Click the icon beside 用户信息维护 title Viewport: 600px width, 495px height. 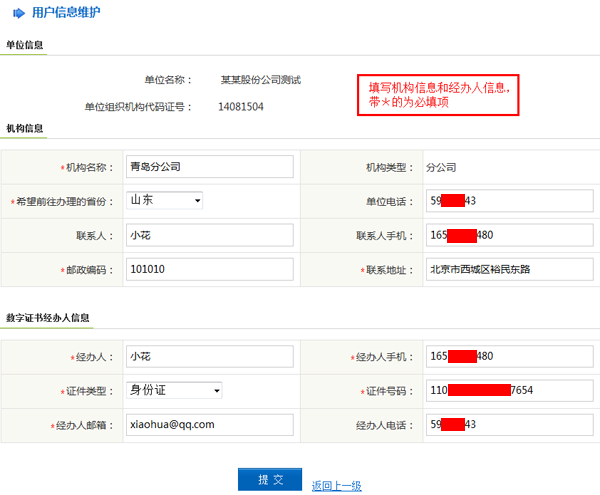(x=19, y=13)
